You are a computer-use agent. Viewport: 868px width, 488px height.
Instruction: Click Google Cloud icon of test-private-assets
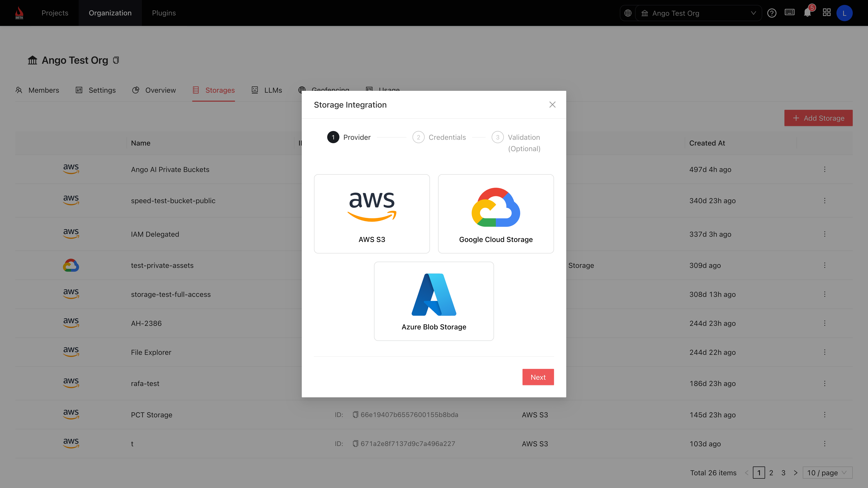pyautogui.click(x=71, y=265)
